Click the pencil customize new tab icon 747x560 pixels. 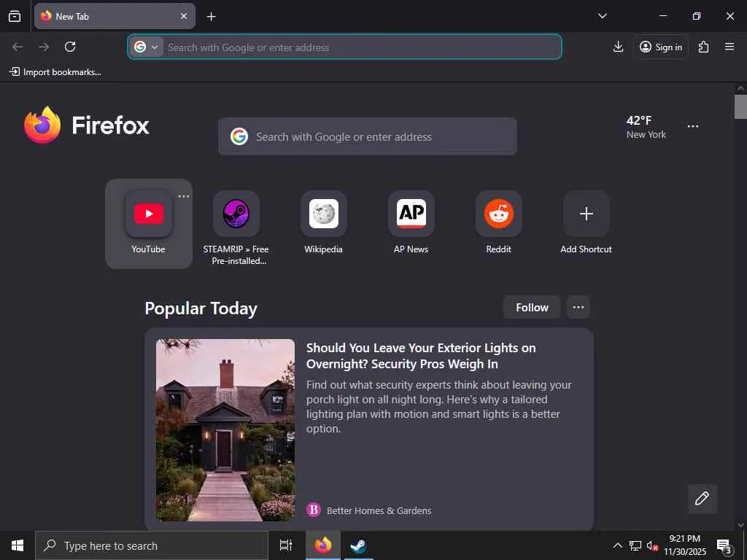[x=702, y=499]
